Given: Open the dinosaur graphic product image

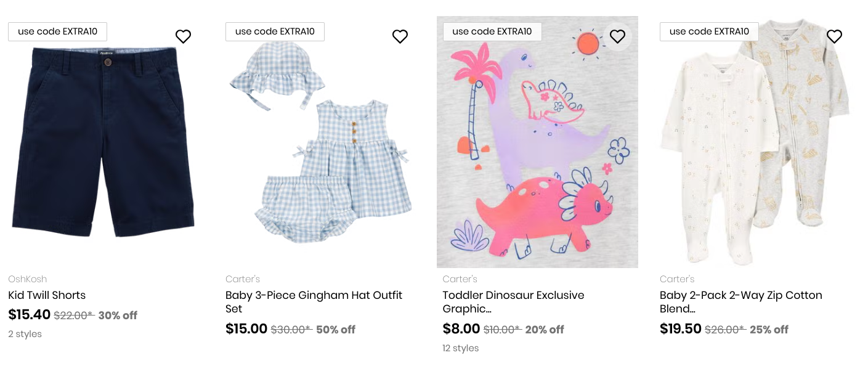Looking at the screenshot, I should pyautogui.click(x=537, y=142).
